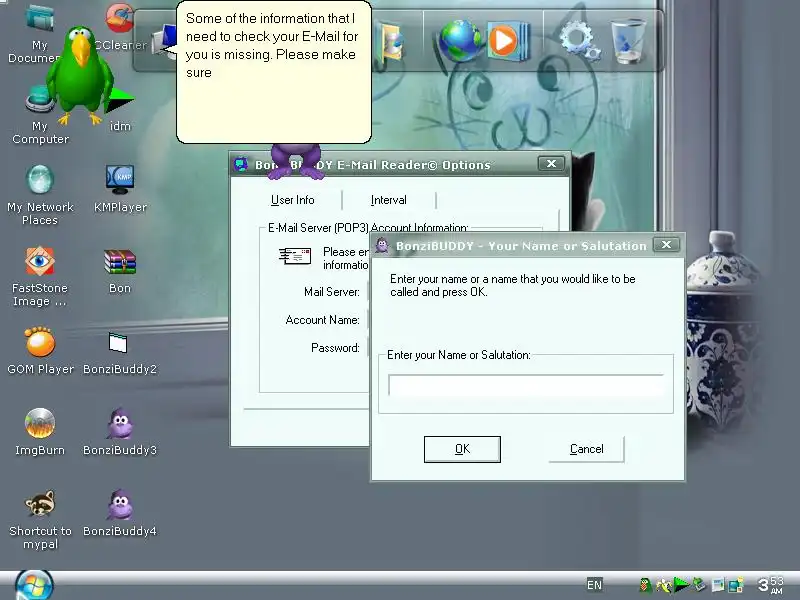This screenshot has width=800, height=600.
Task: Click the globe icon in the dock
Action: tap(458, 41)
